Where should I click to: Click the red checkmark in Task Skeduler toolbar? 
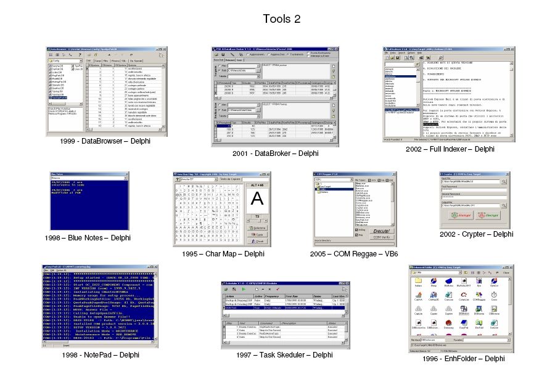coord(278,289)
